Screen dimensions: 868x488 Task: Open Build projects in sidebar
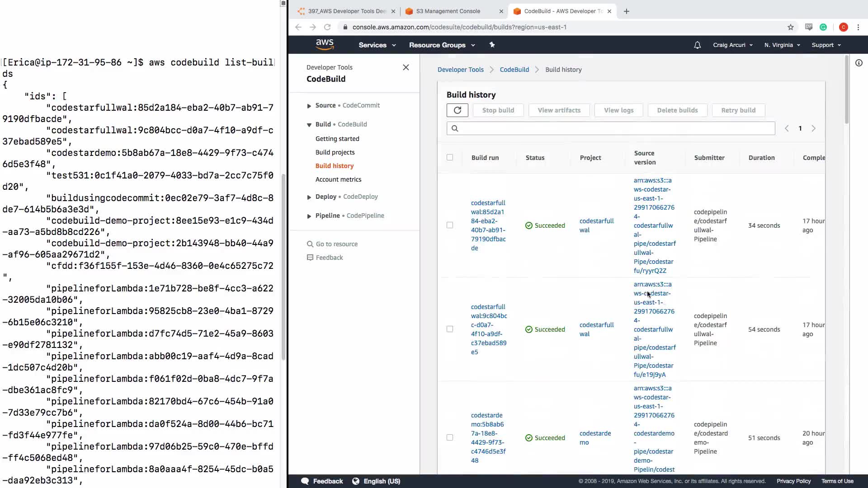(x=335, y=152)
